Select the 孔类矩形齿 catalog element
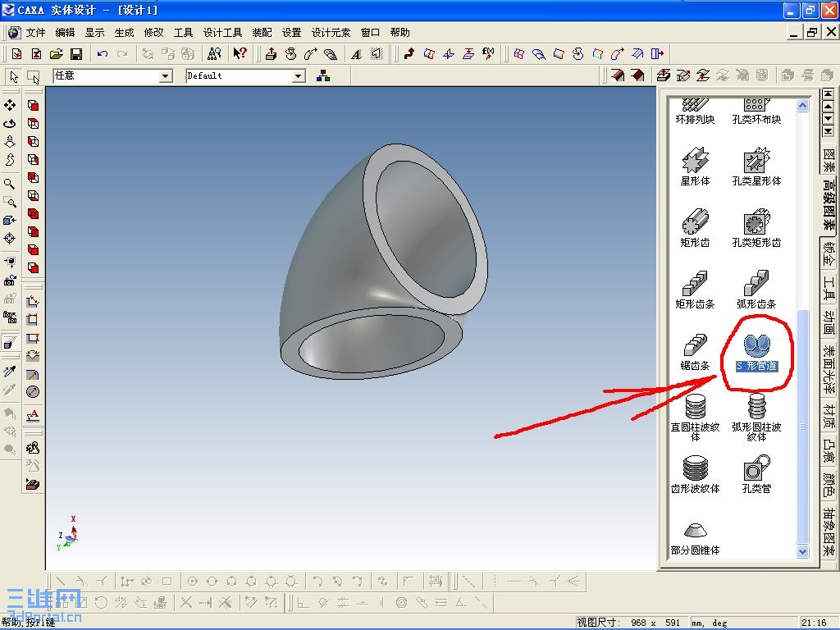Image resolution: width=840 pixels, height=630 pixels. tap(756, 228)
